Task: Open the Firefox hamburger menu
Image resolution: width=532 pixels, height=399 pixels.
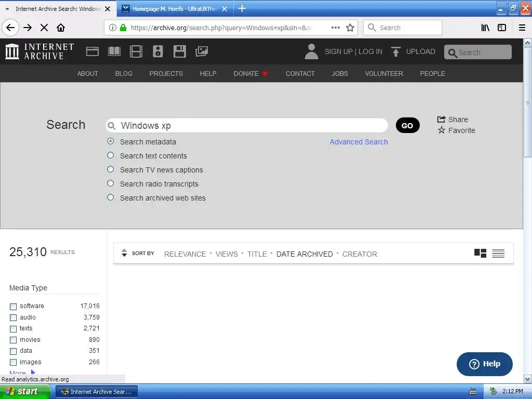Action: (522, 28)
